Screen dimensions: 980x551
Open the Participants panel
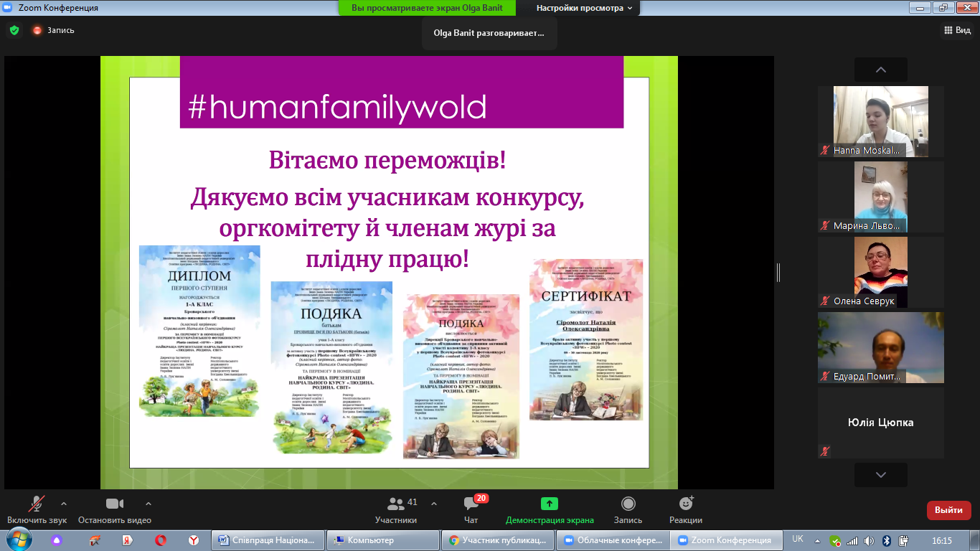coord(395,510)
